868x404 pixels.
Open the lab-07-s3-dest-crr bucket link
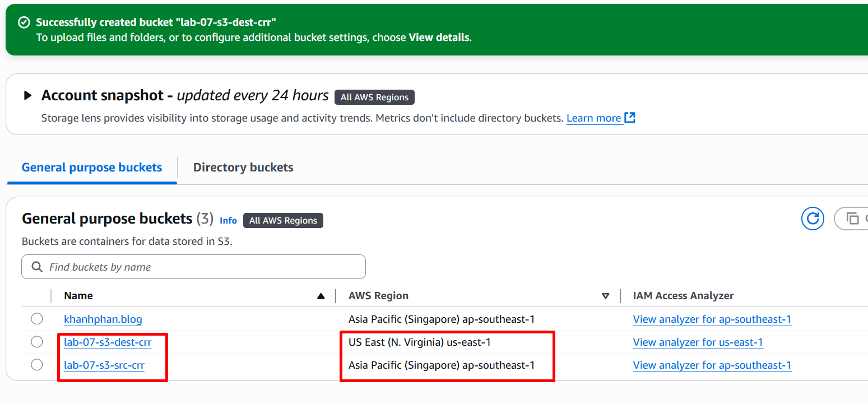pyautogui.click(x=108, y=342)
